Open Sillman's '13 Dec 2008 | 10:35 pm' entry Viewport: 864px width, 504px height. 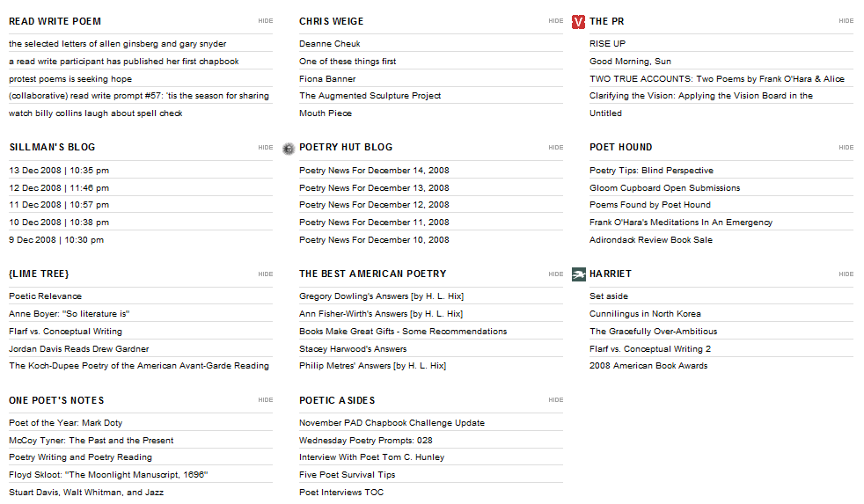(59, 171)
